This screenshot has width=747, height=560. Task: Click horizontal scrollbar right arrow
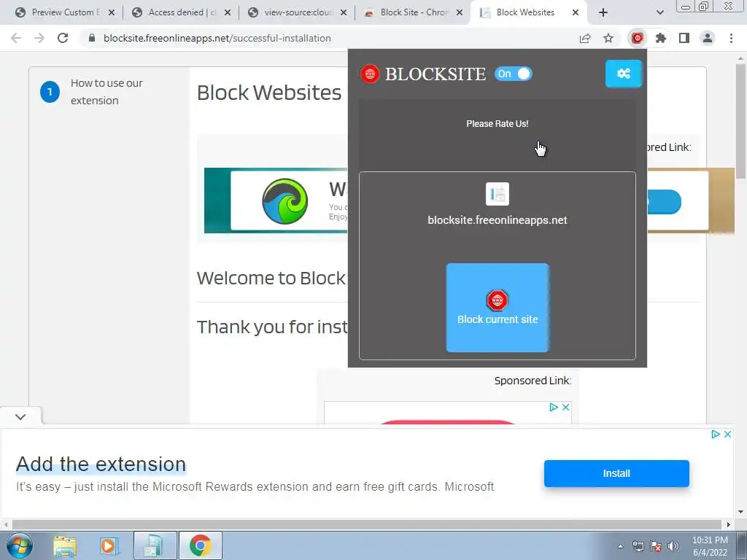729,524
